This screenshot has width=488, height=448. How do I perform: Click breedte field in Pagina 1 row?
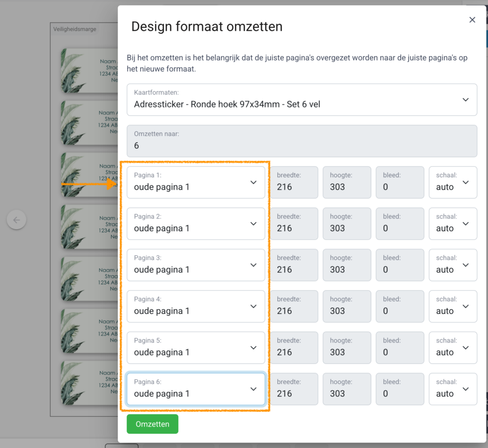pyautogui.click(x=294, y=183)
